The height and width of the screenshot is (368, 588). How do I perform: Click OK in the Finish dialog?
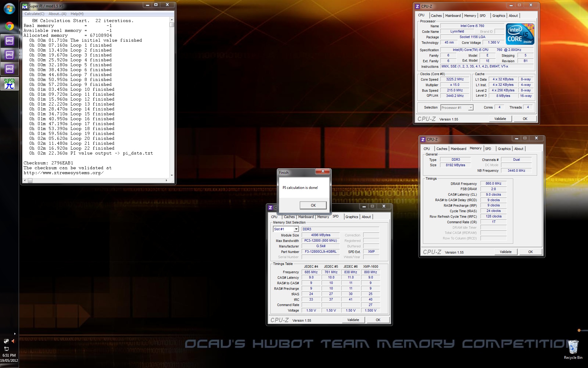tap(313, 205)
